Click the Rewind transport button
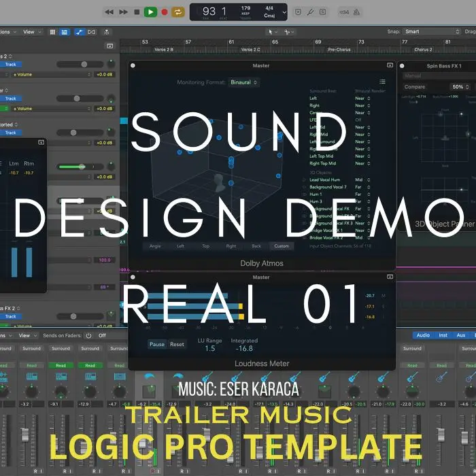This screenshot has width=476, height=476. point(109,12)
